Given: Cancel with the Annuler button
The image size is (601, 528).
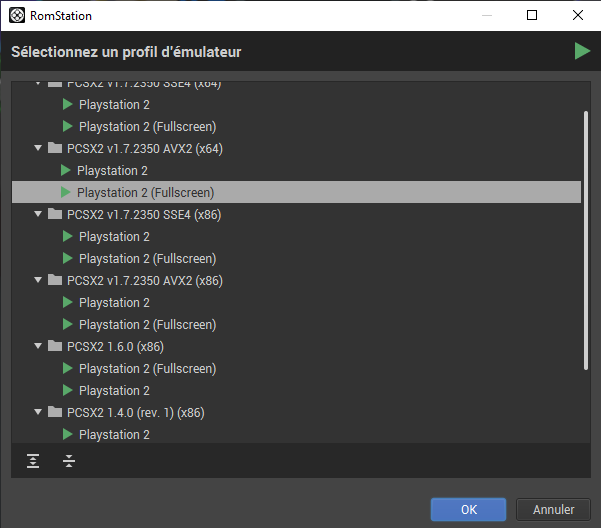Looking at the screenshot, I should point(553,510).
